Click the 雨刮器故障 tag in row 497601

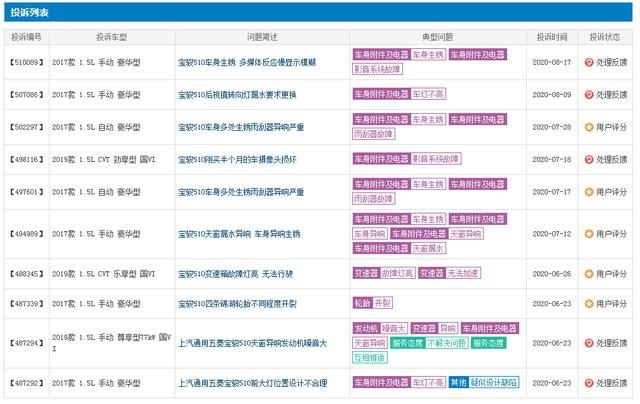[373, 199]
